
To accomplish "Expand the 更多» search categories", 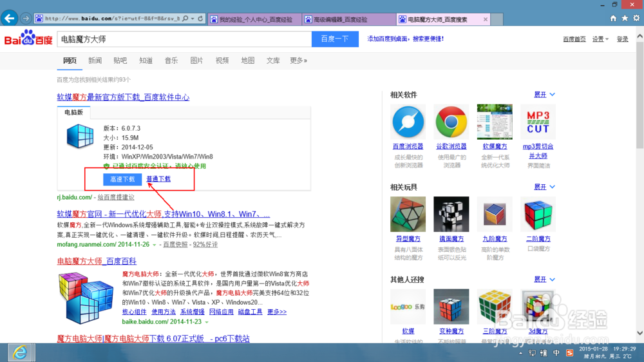I will coord(299,61).
